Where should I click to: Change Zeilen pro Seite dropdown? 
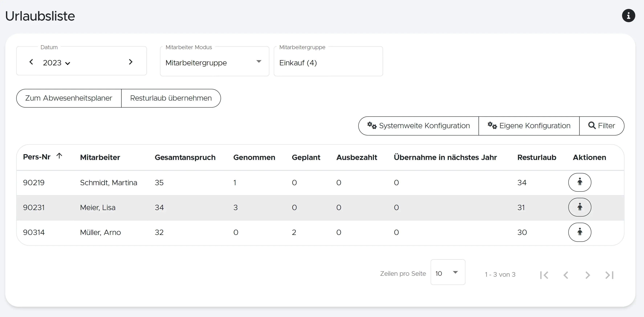point(448,273)
